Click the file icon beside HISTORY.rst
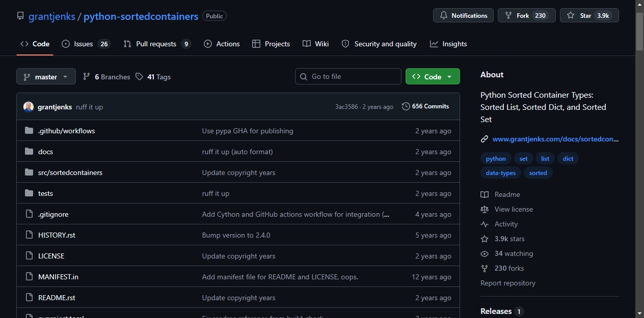The image size is (644, 318). pyautogui.click(x=29, y=235)
